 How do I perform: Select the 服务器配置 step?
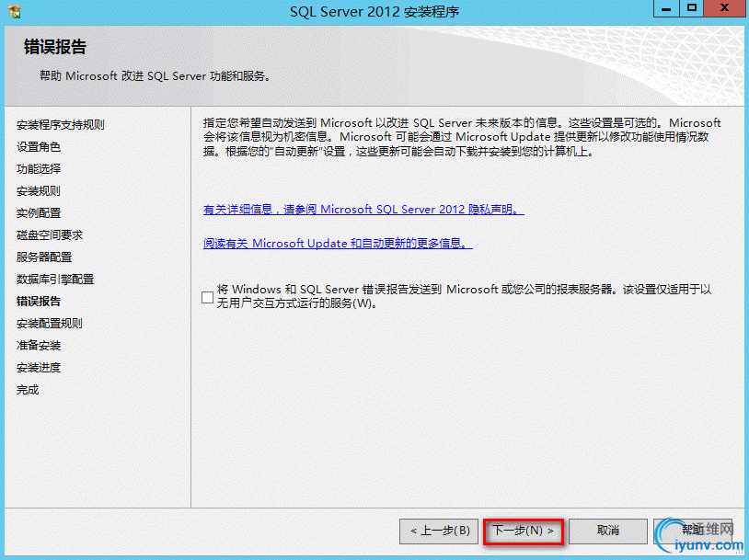tap(44, 257)
